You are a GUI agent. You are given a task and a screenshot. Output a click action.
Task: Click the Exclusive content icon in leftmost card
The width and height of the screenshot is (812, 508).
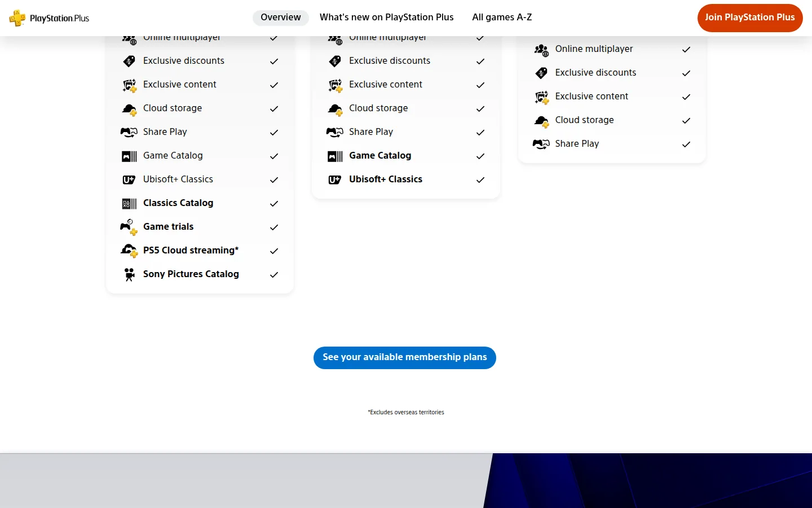(x=129, y=85)
